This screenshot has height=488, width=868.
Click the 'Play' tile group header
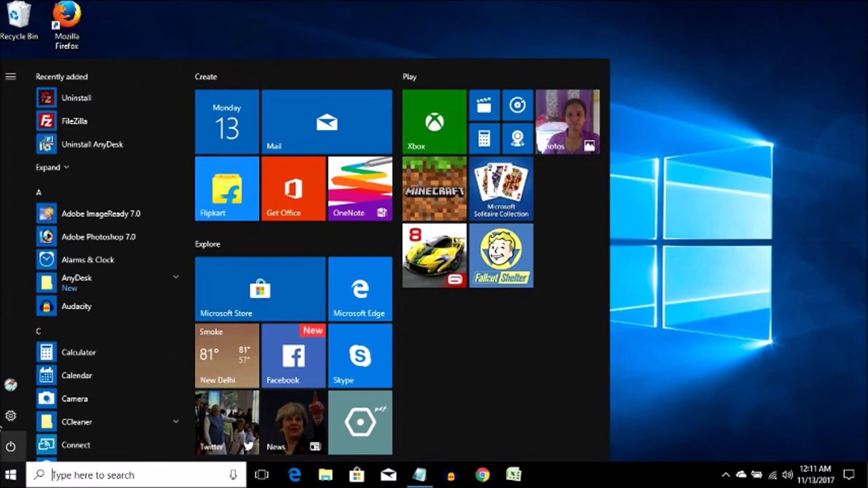410,77
